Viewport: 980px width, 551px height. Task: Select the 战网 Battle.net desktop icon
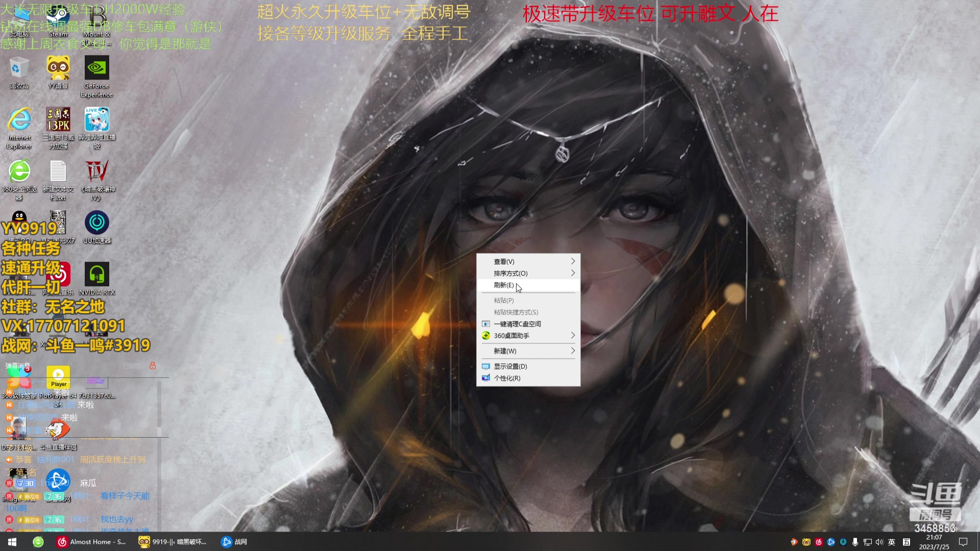58,485
